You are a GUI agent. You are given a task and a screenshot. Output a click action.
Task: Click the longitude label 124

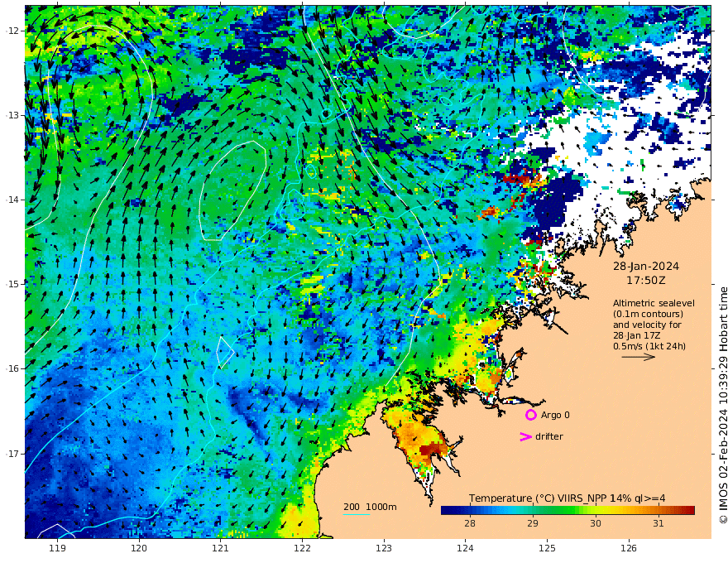pos(465,549)
